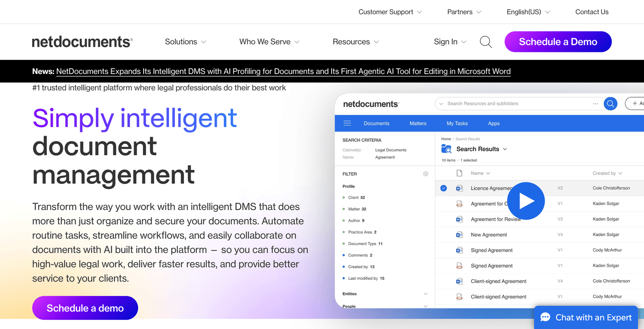Expand the Customer Support dropdown
The height and width of the screenshot is (329, 644).
tap(390, 12)
